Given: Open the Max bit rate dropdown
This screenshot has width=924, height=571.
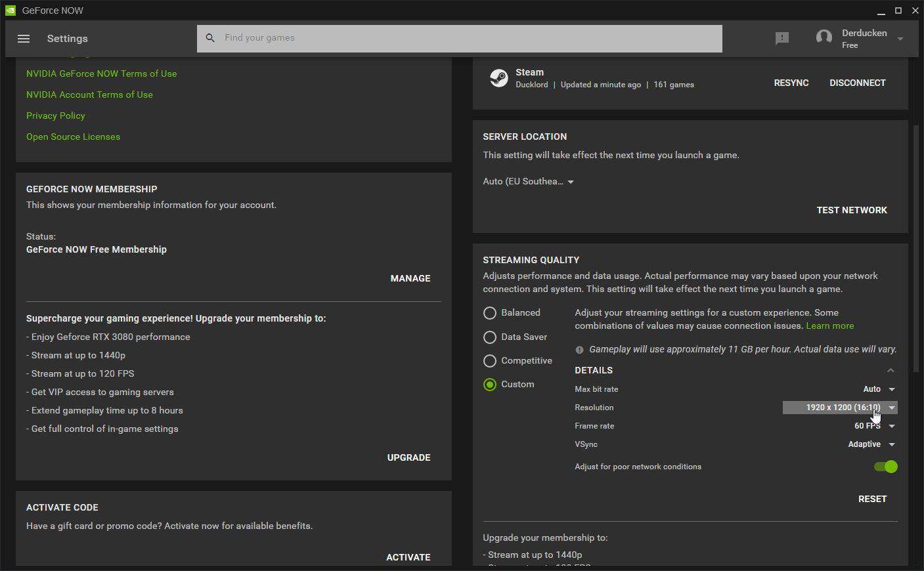Looking at the screenshot, I should click(879, 389).
